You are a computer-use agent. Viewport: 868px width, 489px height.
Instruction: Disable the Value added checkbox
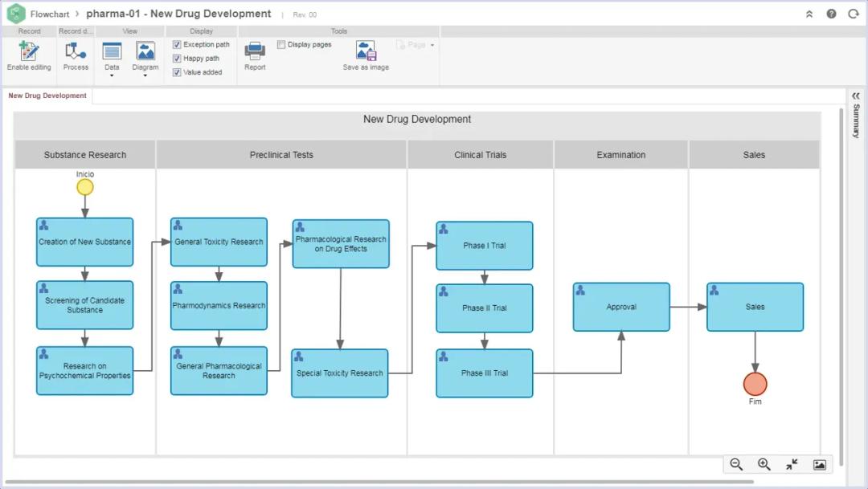[177, 72]
